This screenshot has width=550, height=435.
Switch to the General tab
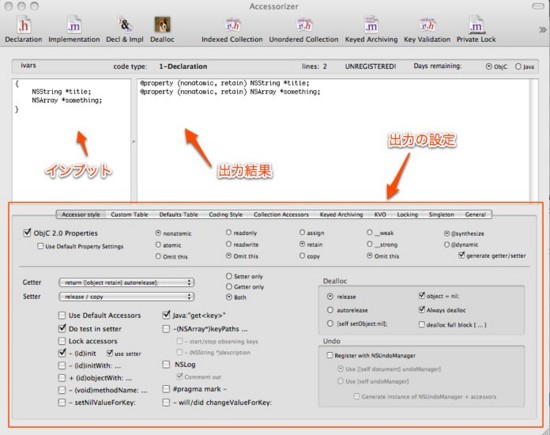point(475,214)
